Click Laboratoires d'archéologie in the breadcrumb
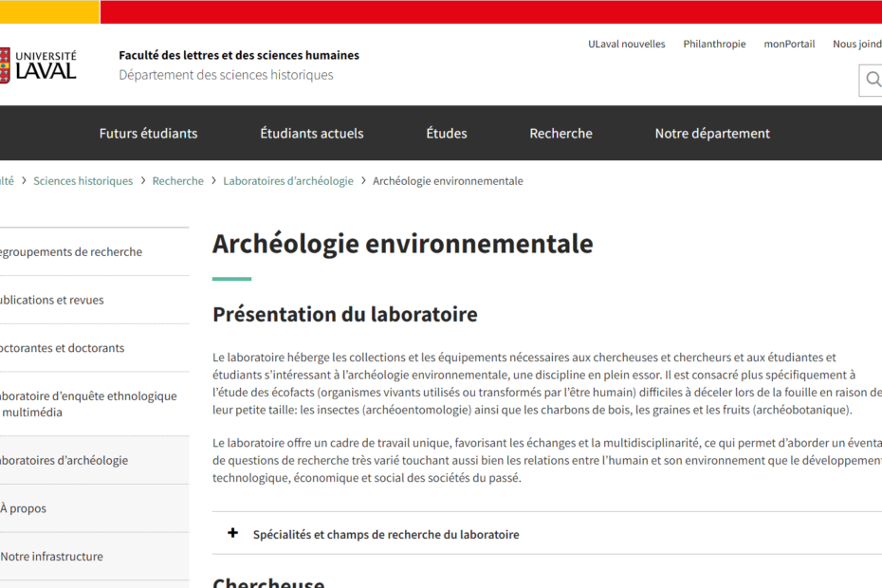This screenshot has height=588, width=882. 288,180
